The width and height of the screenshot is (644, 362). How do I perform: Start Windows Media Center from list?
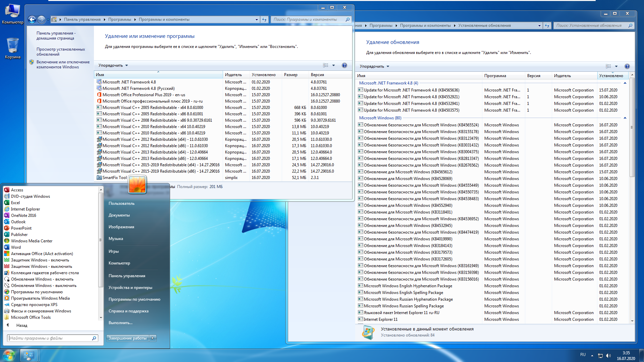pos(32,241)
